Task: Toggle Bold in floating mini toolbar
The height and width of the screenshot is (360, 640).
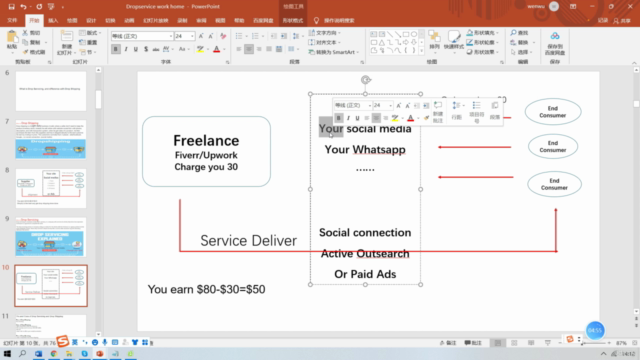Action: coord(338,118)
